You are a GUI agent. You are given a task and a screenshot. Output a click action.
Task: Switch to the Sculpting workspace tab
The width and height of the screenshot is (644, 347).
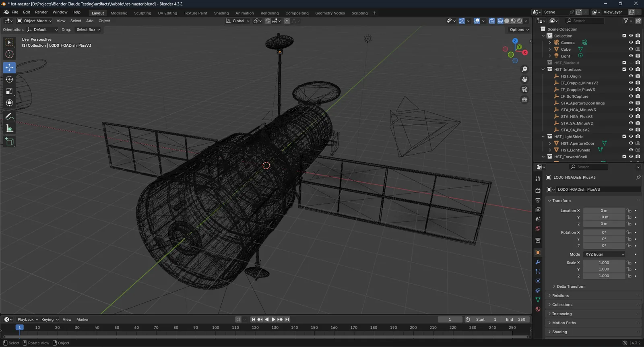tap(142, 13)
